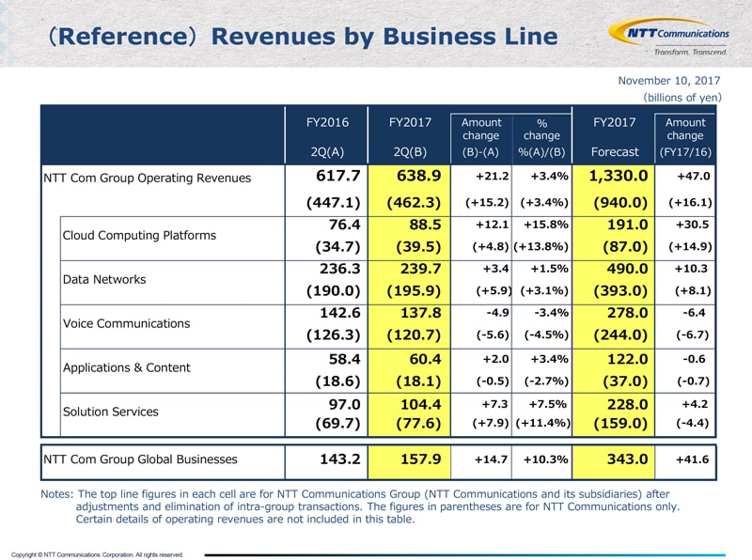Click the Data Networks value 236.3
This screenshot has width=752, height=560.
click(339, 269)
